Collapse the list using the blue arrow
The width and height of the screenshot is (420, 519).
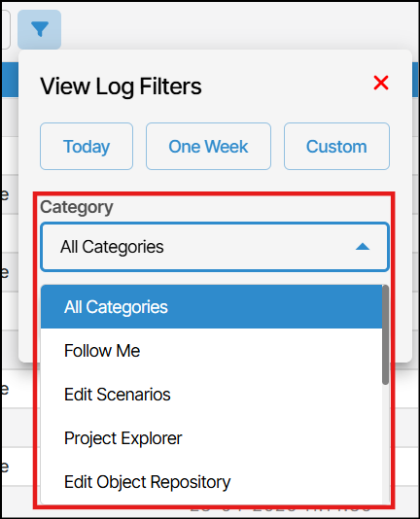click(x=363, y=247)
